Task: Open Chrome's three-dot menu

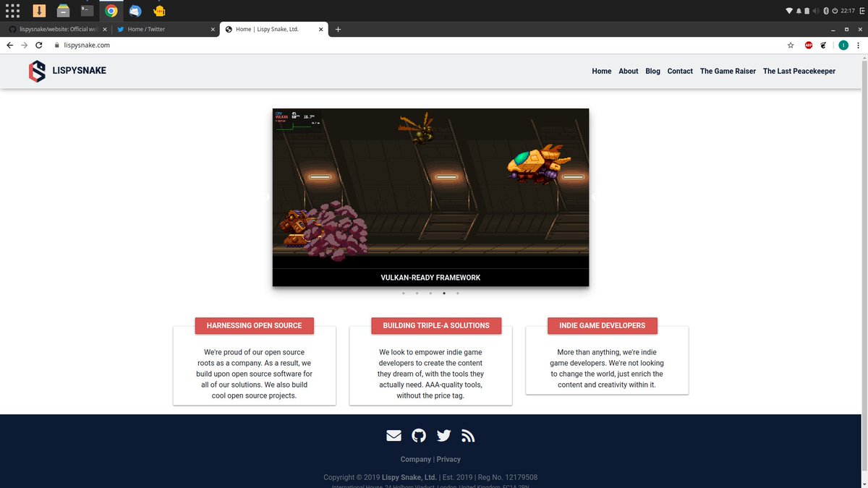Action: [859, 45]
